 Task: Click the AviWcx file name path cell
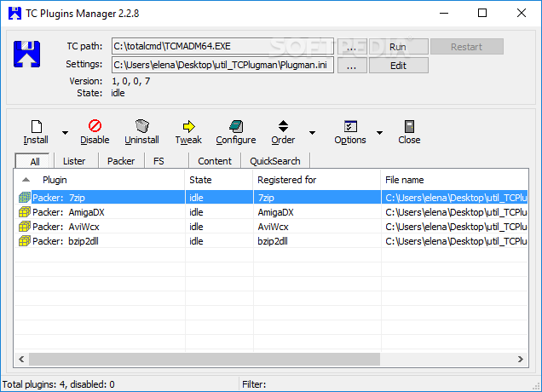tap(455, 227)
